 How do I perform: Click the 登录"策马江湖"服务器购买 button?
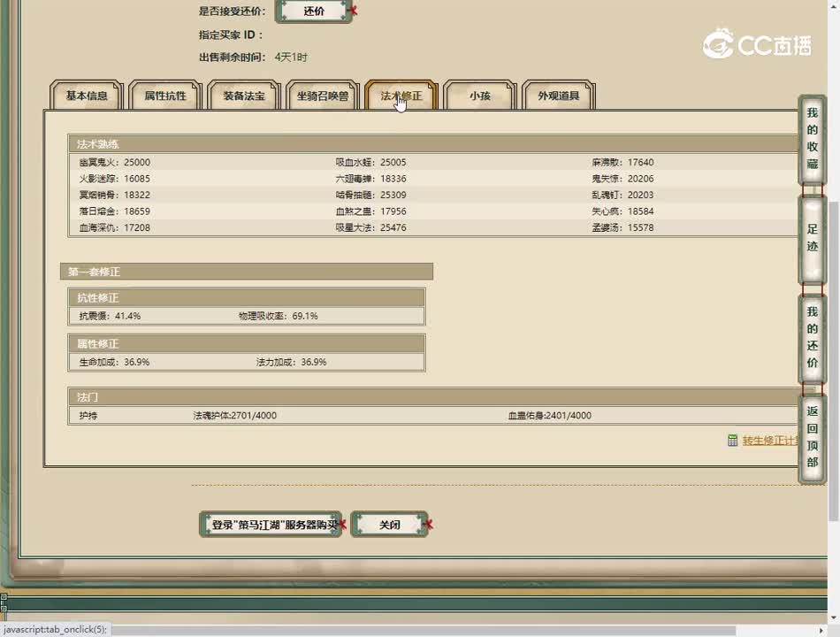(271, 525)
